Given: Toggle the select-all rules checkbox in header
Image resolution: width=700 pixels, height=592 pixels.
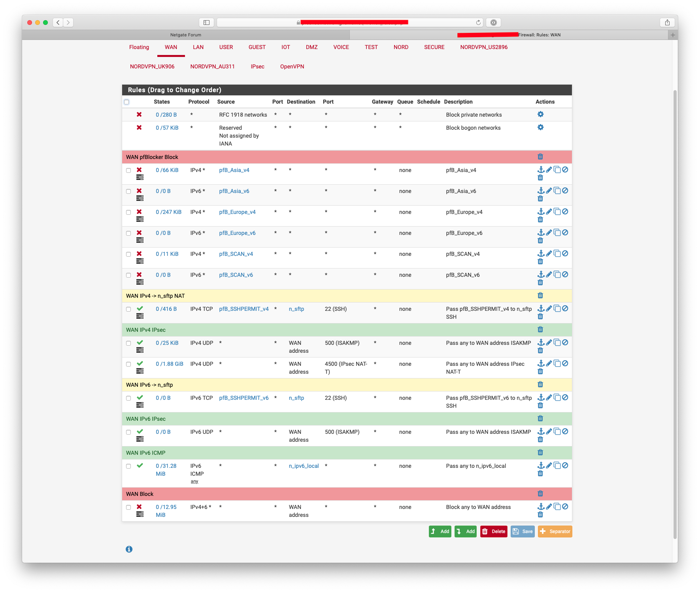Looking at the screenshot, I should [x=126, y=102].
